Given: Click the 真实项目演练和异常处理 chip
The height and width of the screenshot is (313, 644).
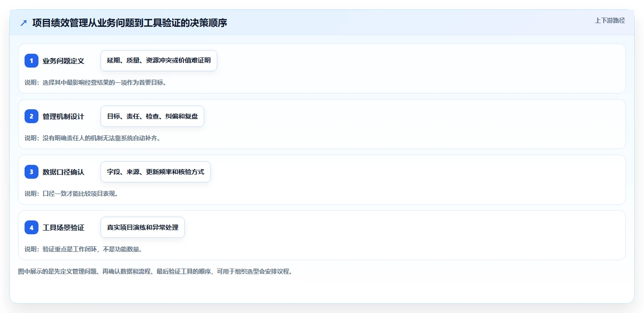Looking at the screenshot, I should [x=143, y=227].
